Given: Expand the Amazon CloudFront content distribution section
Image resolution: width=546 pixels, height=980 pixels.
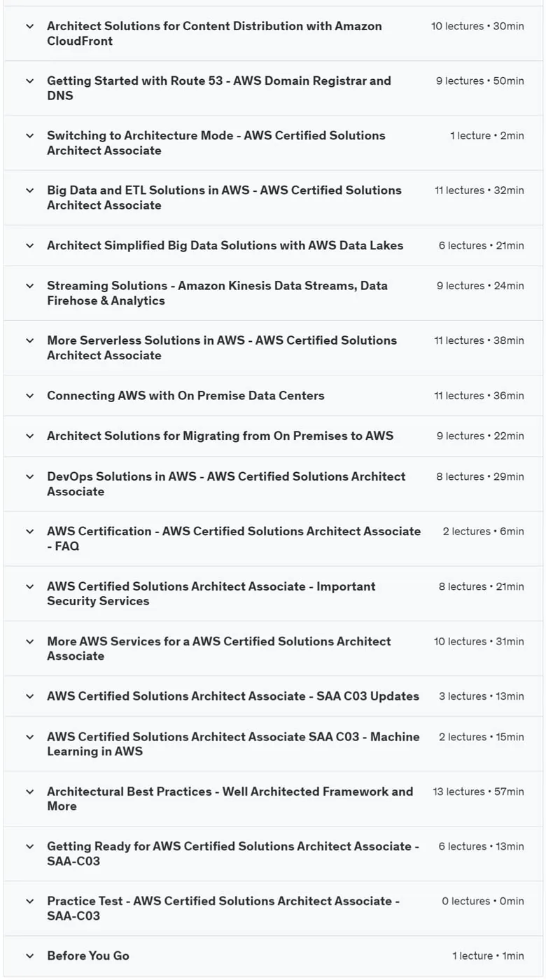Looking at the screenshot, I should tap(273, 34).
